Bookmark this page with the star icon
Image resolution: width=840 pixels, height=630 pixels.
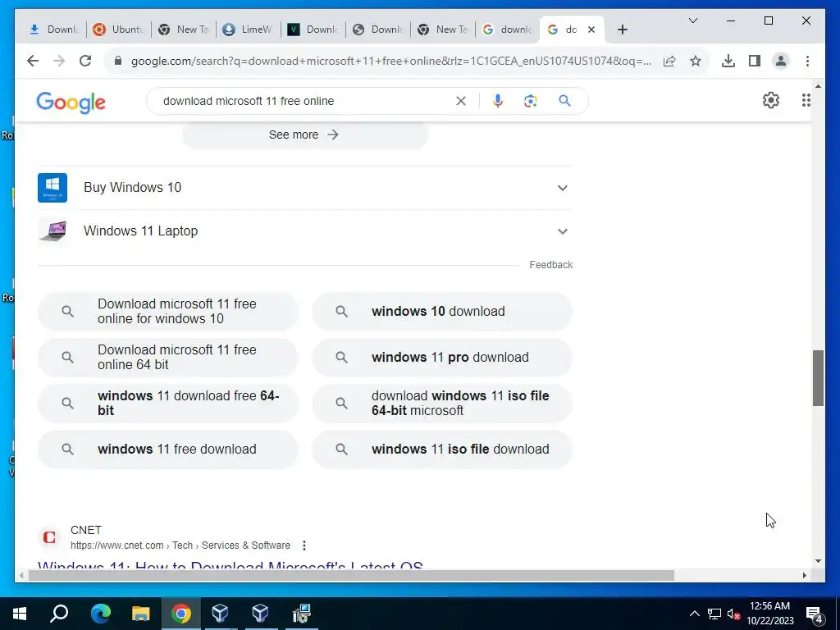696,61
